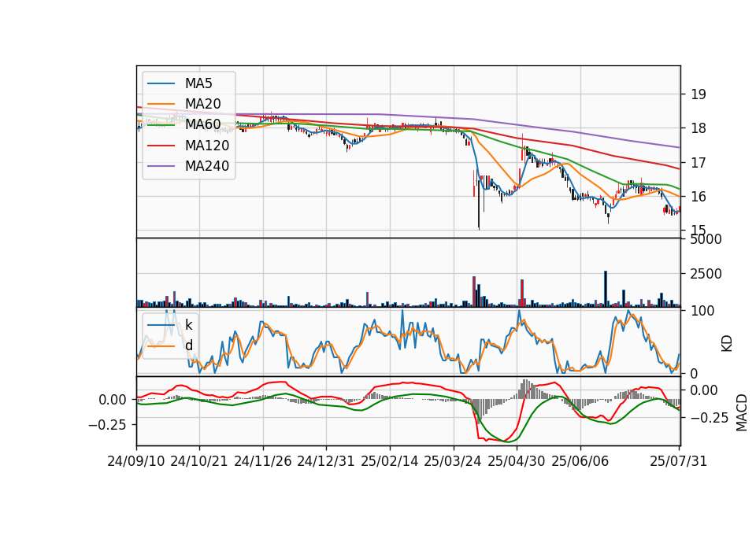Screen dimensions: 756x543
Task: Click the KD axis title
Action: click(727, 343)
